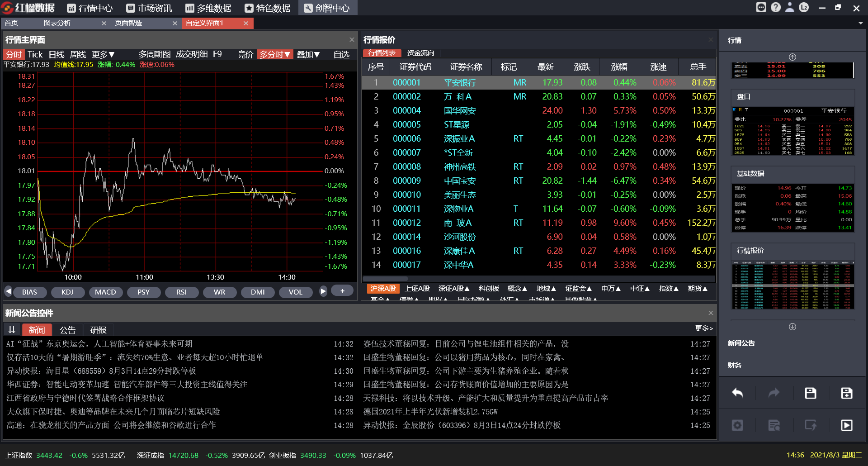
Task: Open the 市场资讯 menu
Action: point(149,8)
